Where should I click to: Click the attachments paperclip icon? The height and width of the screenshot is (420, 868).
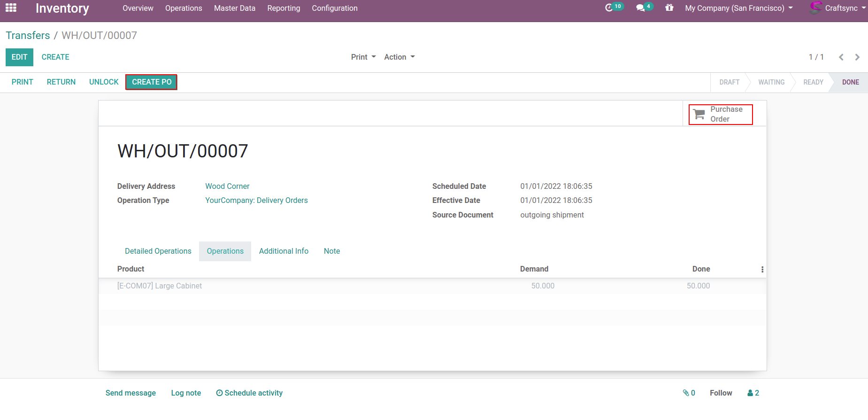689,393
